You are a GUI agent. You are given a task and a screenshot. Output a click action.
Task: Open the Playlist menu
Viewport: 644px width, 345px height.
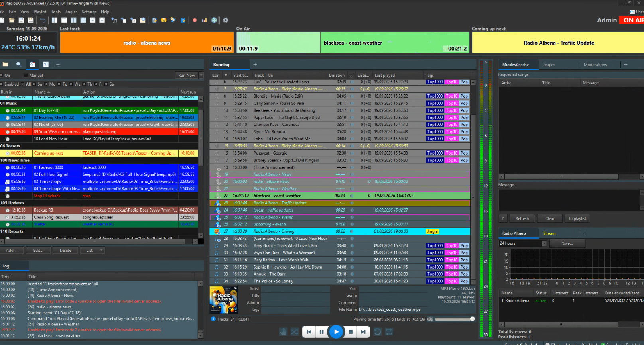pos(40,12)
